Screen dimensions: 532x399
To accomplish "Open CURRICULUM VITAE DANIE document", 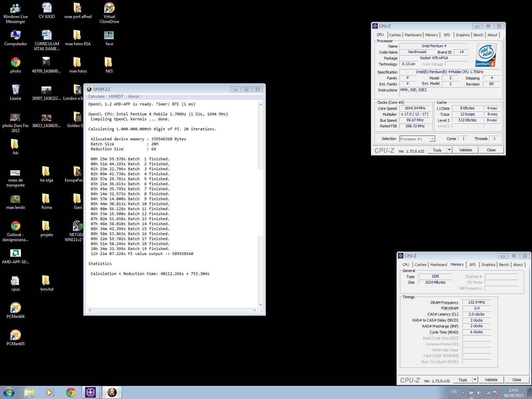I will (x=47, y=41).
